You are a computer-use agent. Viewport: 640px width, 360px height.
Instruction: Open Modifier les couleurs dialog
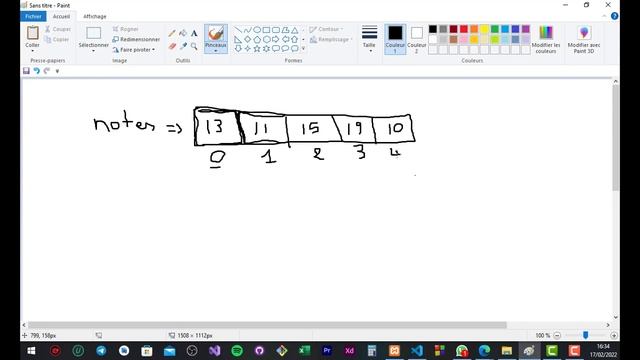pyautogui.click(x=546, y=40)
